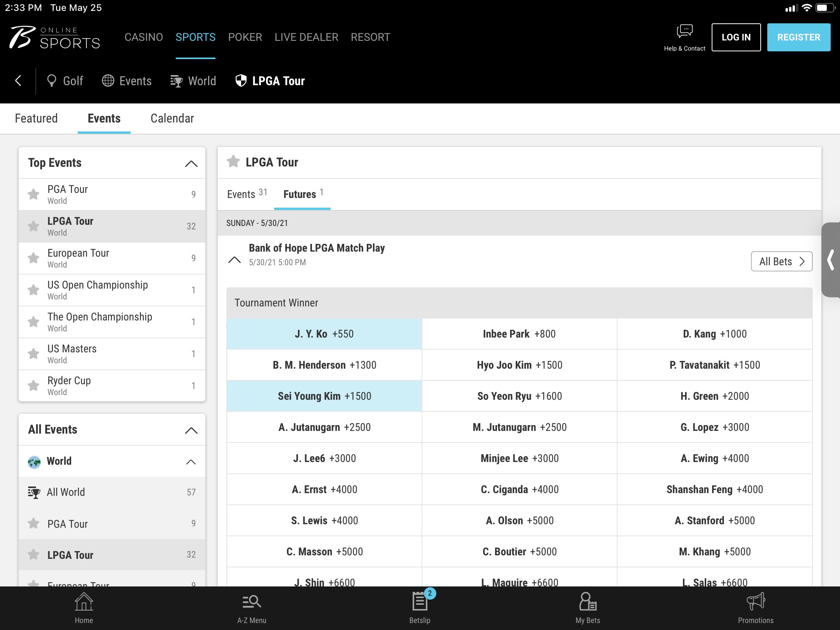Screen dimensions: 840x630
Task: Pick D. Kang +1000
Action: pos(714,334)
